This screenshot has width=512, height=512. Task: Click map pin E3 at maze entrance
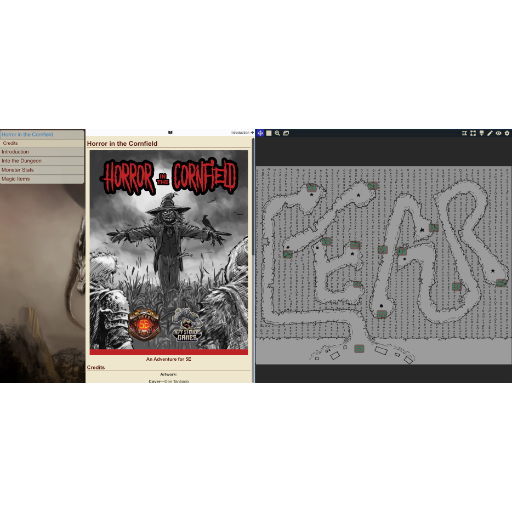click(359, 349)
